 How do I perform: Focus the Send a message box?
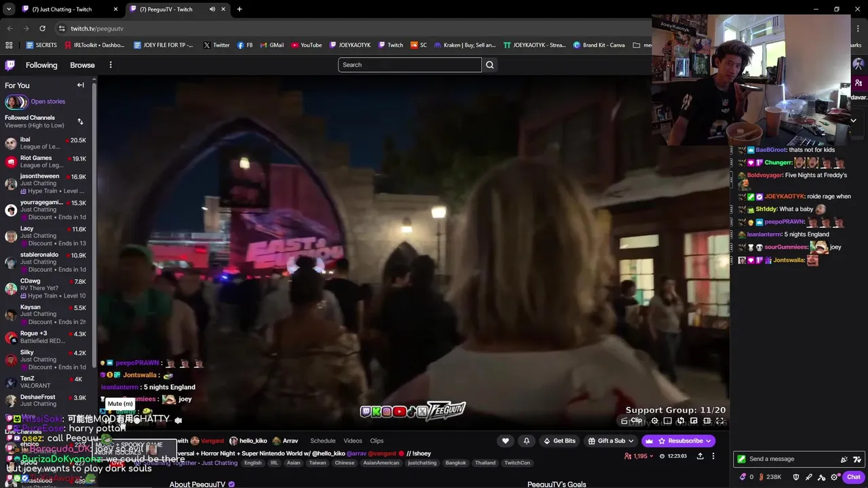(790, 459)
